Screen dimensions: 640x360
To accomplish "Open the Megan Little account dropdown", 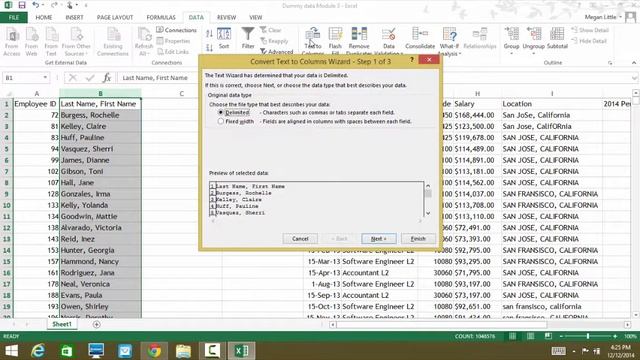I will pyautogui.click(x=620, y=17).
